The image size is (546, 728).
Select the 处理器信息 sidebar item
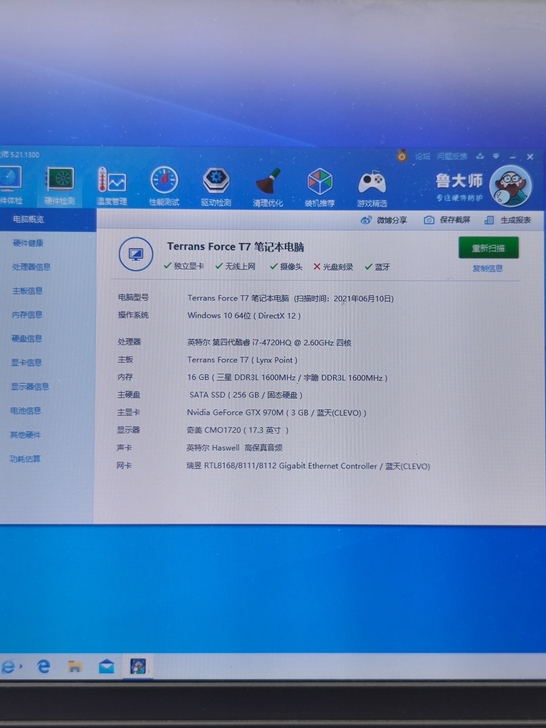pyautogui.click(x=31, y=267)
